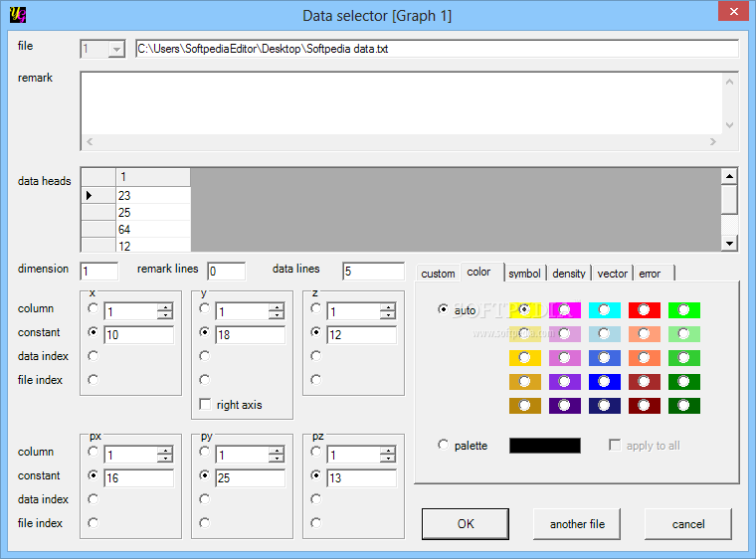This screenshot has height=559, width=756.
Task: Click the y column spinner arrows
Action: (277, 311)
